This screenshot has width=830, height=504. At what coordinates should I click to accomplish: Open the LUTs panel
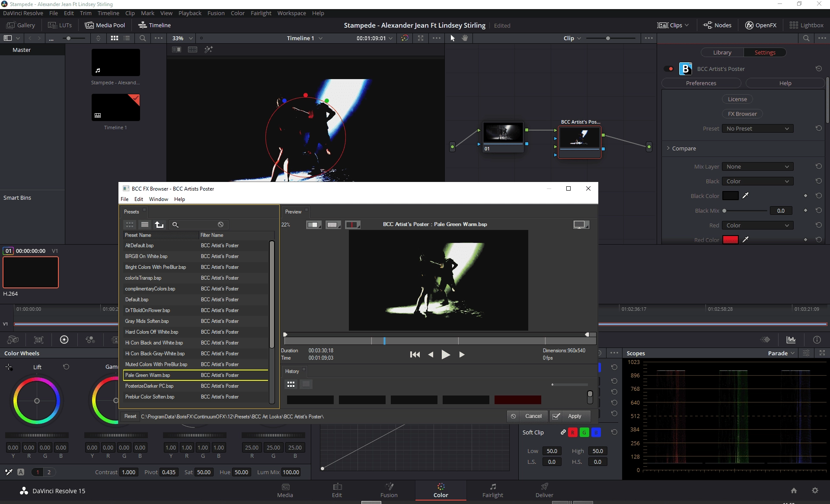(x=60, y=25)
